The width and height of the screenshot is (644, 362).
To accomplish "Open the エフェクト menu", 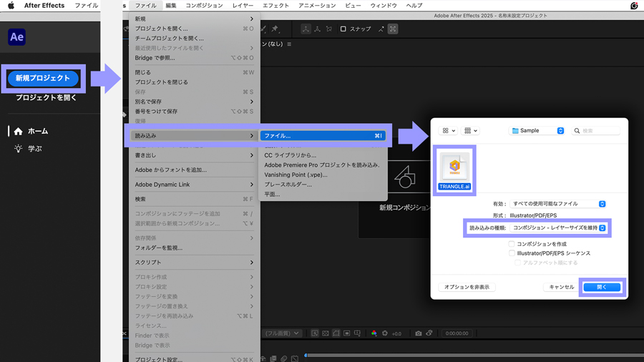I will pos(275,5).
